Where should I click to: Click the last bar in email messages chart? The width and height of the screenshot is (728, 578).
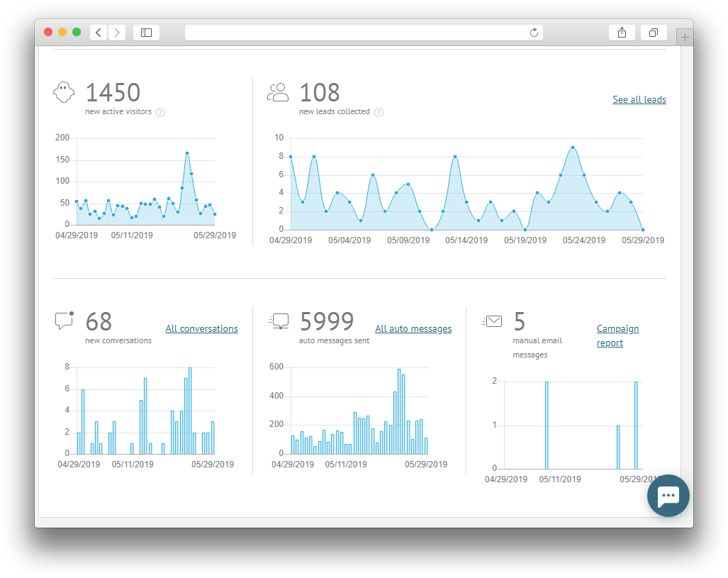(636, 425)
